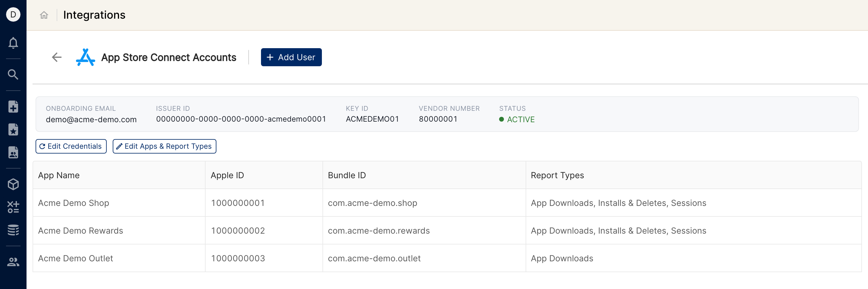This screenshot has height=289, width=868.
Task: Click App Downloads for Acme Demo Outlet
Action: click(x=562, y=258)
